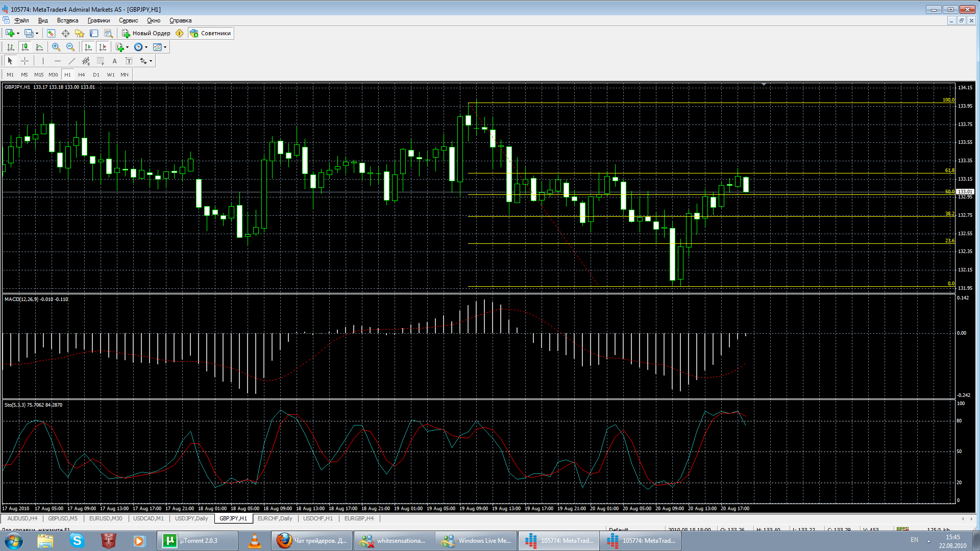Image resolution: width=980 pixels, height=551 pixels.
Task: Select the Fibonacci retracement drawing tool
Action: click(x=100, y=61)
